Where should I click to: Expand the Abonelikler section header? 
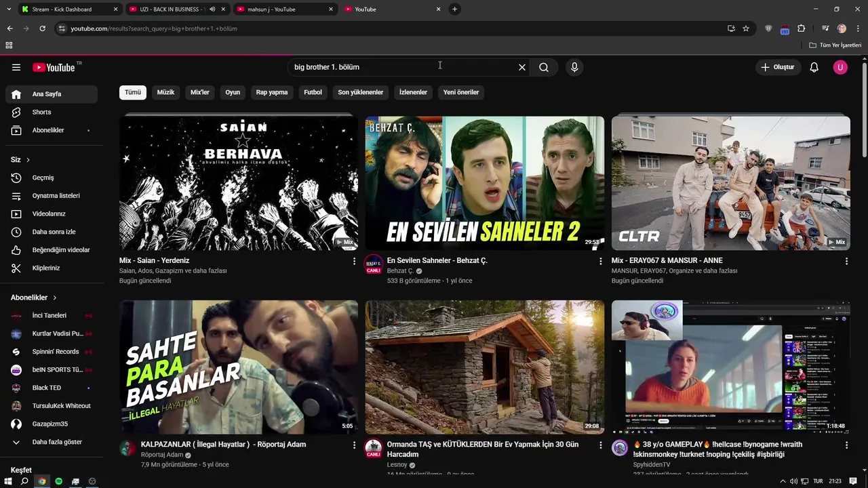coord(34,298)
